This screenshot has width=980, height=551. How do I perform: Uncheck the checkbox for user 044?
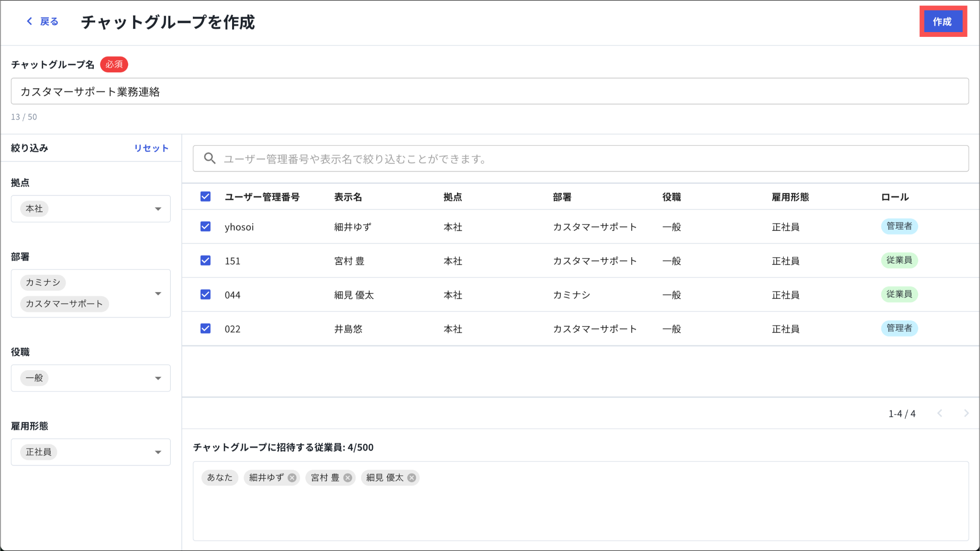click(205, 294)
